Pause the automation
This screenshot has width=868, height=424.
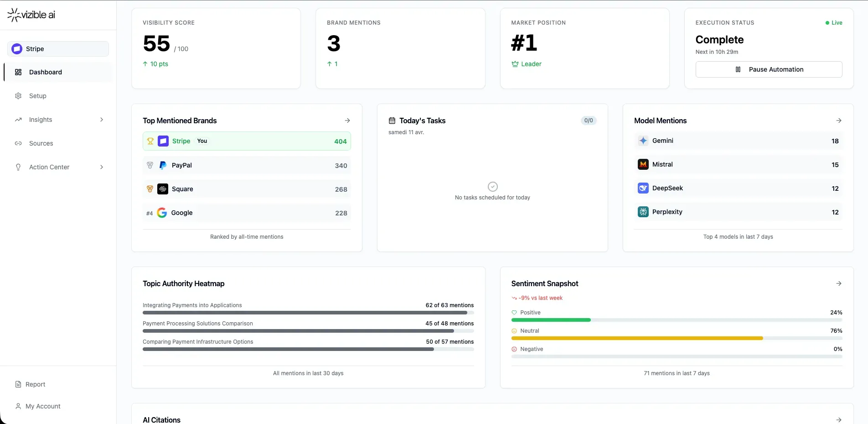(769, 69)
